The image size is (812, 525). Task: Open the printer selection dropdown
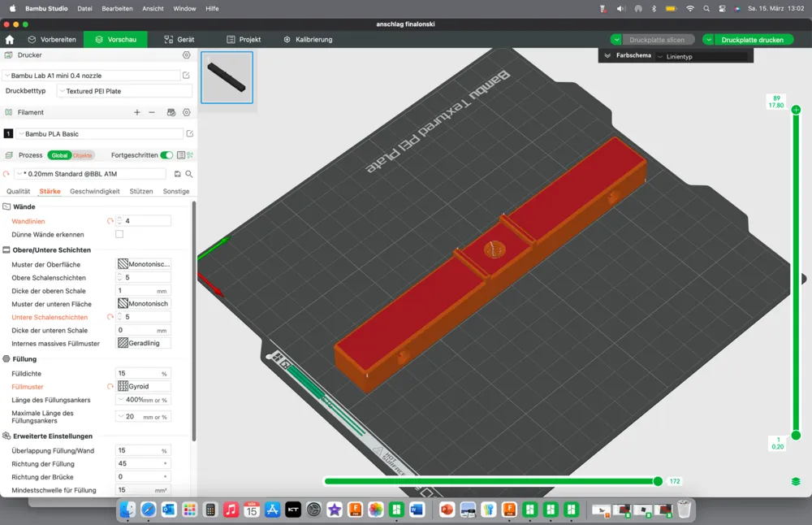(92, 76)
